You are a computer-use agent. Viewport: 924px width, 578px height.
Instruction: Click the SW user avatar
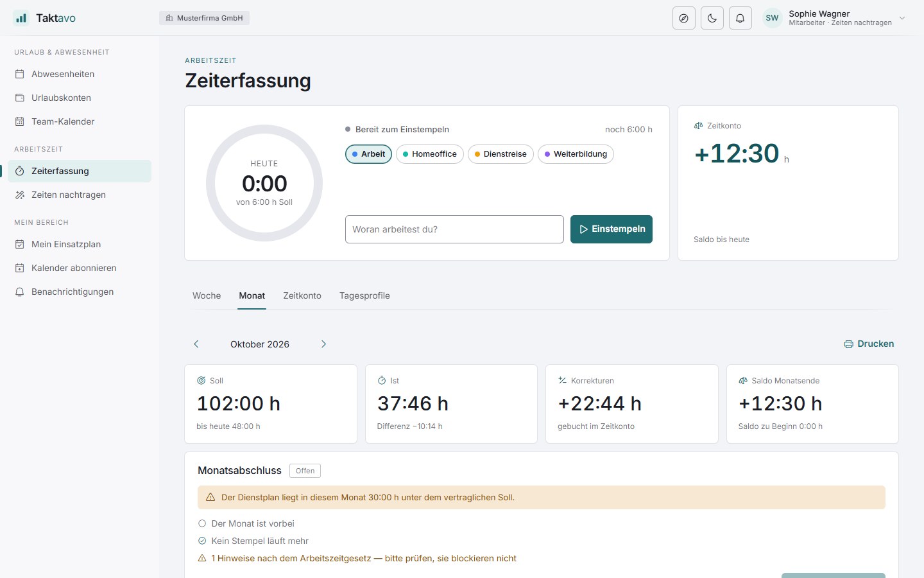(773, 18)
